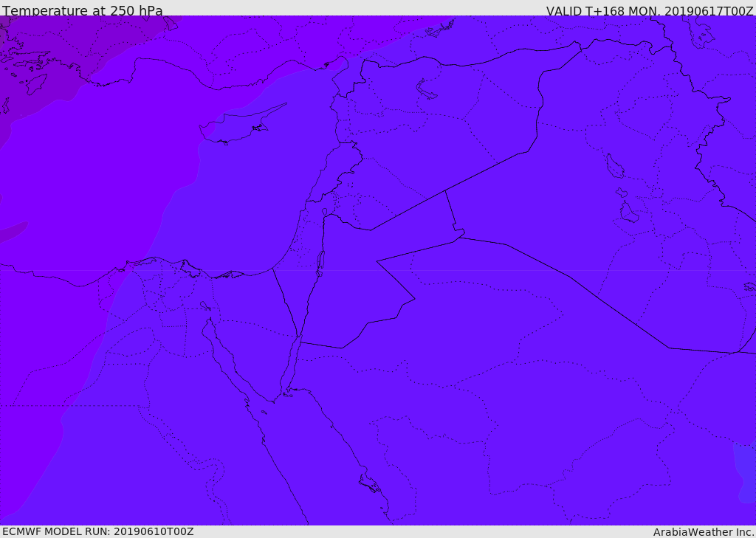Click the 'VALID T+168 MON. 20190617T00Z' label
The width and height of the screenshot is (756, 538).
[x=650, y=10]
